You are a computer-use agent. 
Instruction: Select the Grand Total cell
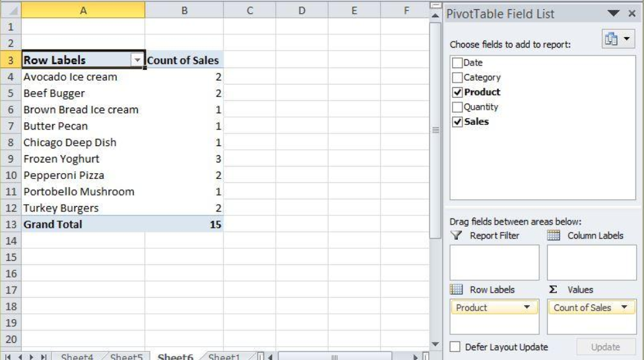click(x=83, y=225)
